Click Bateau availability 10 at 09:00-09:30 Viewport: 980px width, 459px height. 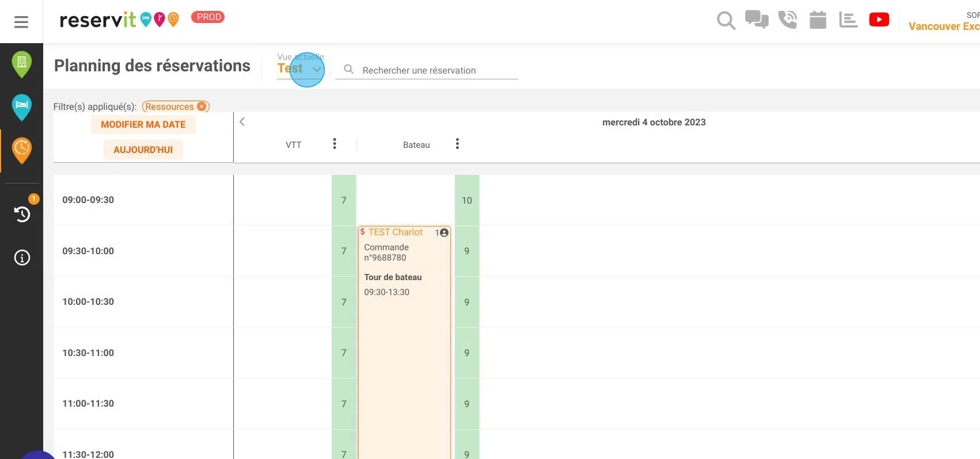(467, 200)
